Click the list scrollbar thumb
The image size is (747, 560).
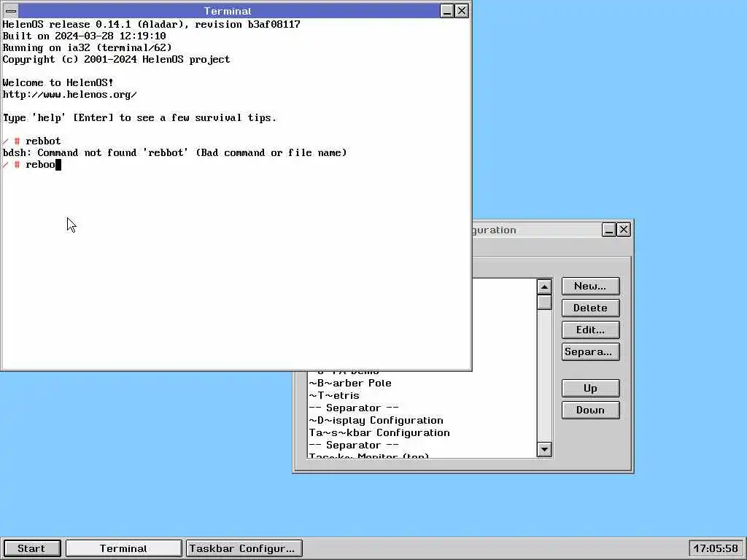(544, 303)
